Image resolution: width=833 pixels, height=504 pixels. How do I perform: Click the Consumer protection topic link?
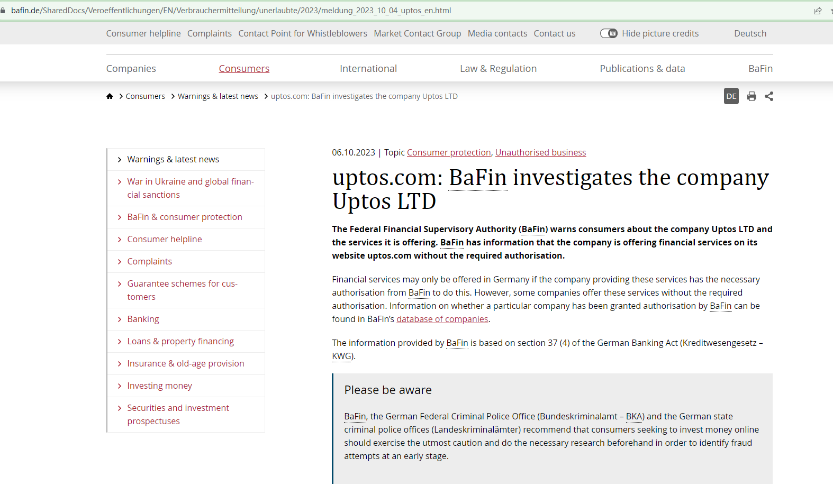pyautogui.click(x=449, y=152)
